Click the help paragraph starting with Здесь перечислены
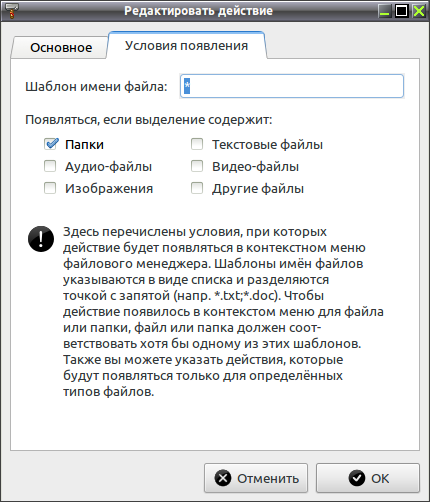The image size is (430, 502). click(223, 311)
